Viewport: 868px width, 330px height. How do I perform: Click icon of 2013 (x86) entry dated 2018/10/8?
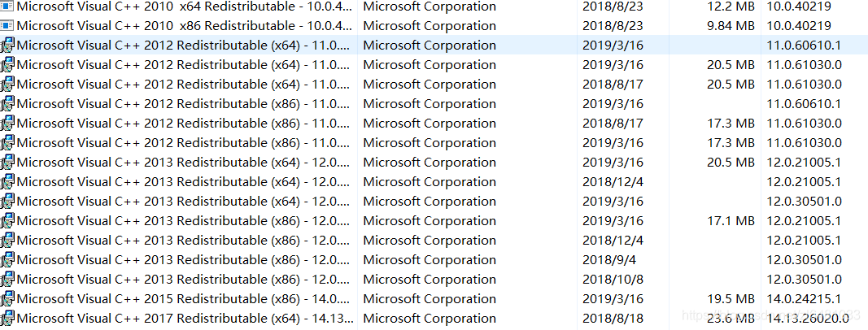coord(7,280)
